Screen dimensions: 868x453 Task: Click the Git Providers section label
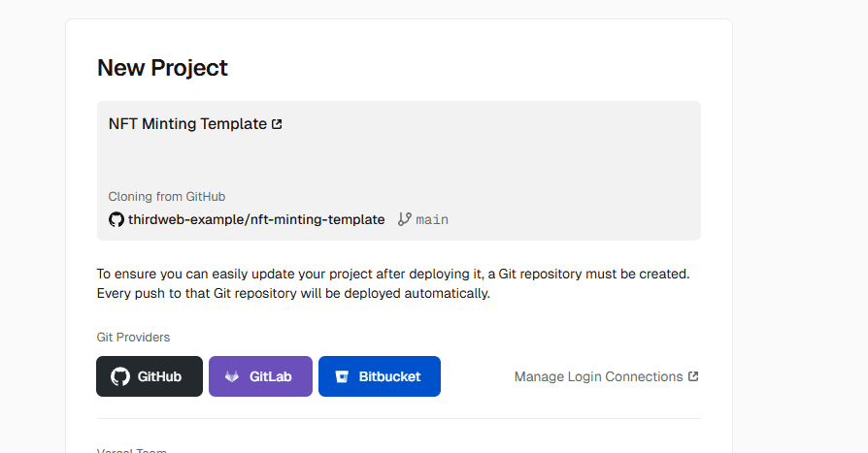pos(133,337)
